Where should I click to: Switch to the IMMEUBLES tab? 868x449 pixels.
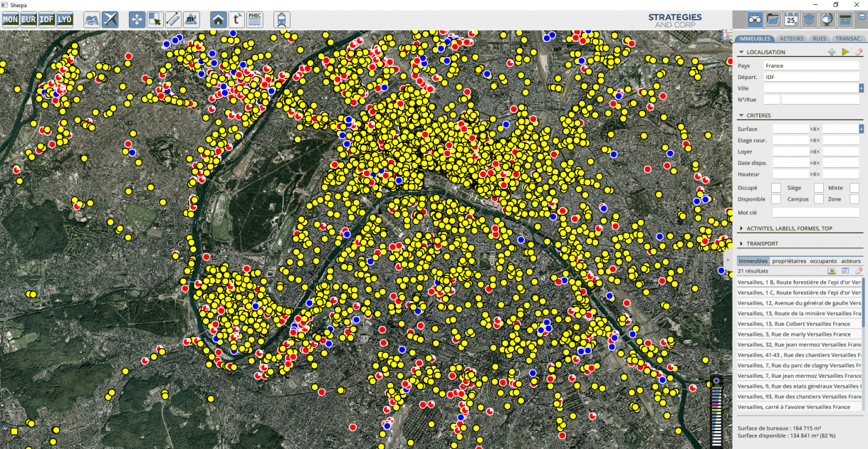click(x=753, y=38)
